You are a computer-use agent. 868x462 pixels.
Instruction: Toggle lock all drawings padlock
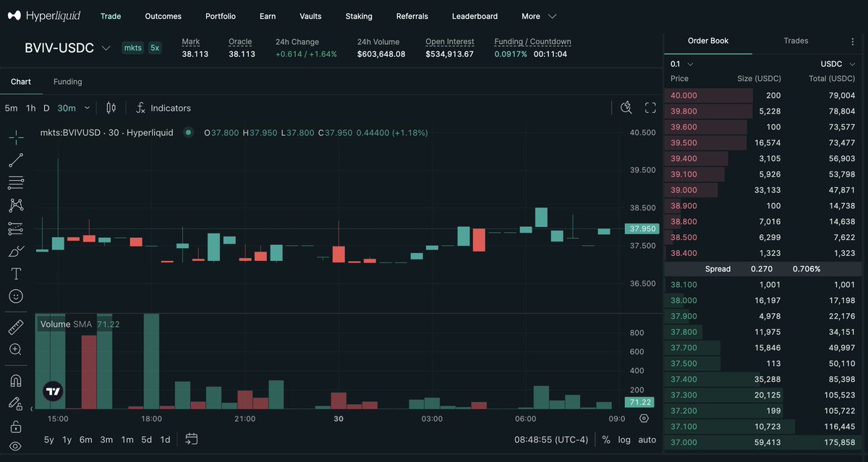tap(16, 427)
